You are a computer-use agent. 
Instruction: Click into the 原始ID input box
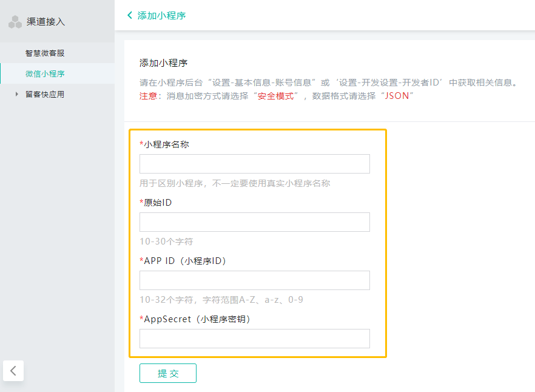tap(254, 222)
